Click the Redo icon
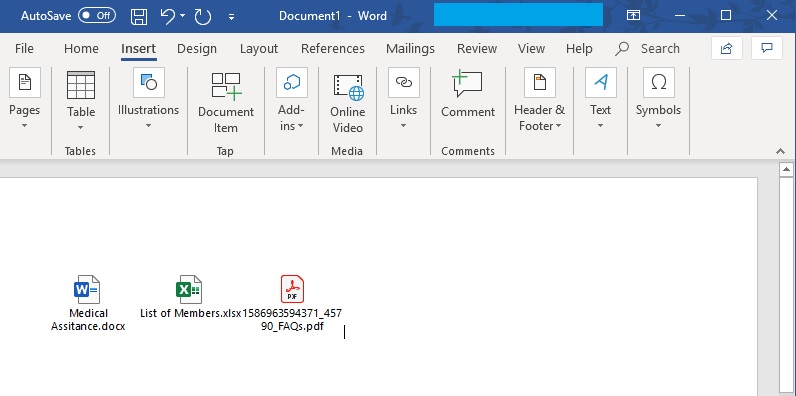 (x=203, y=16)
